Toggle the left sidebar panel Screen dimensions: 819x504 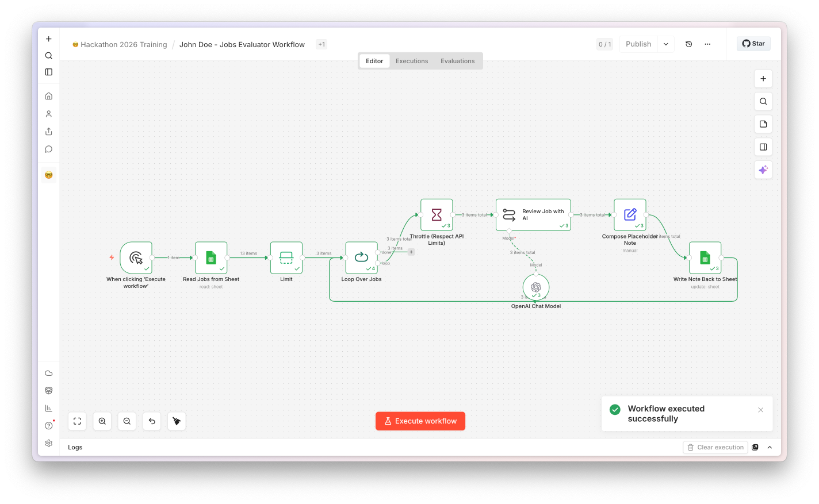pos(49,72)
